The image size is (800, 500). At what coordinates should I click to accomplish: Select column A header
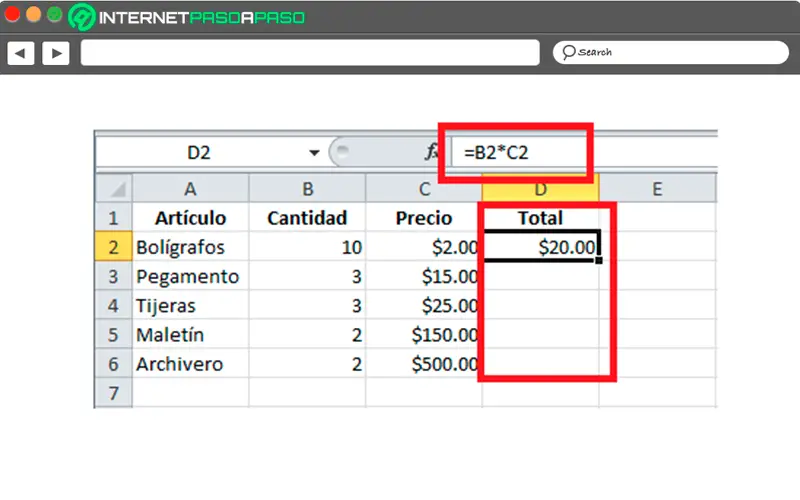pos(191,189)
